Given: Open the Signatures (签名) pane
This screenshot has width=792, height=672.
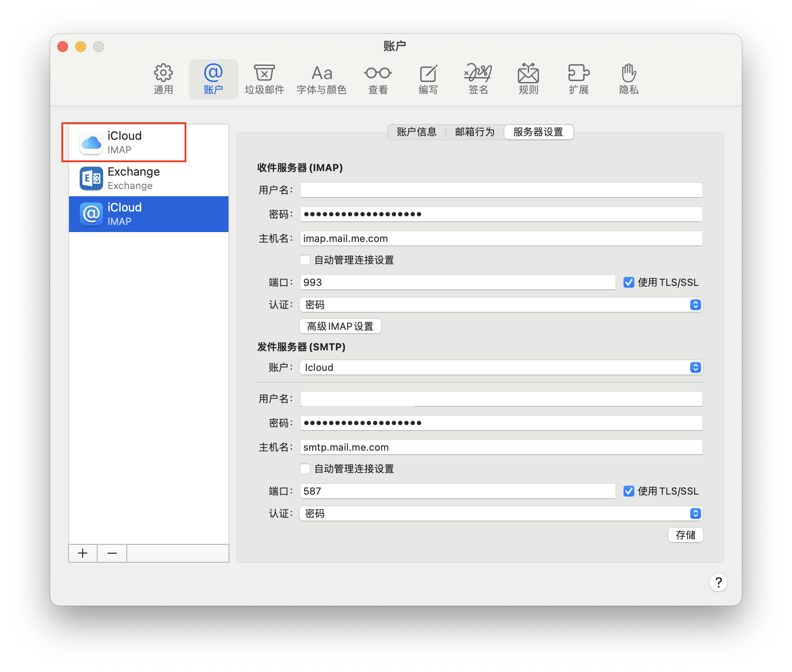Looking at the screenshot, I should click(478, 79).
